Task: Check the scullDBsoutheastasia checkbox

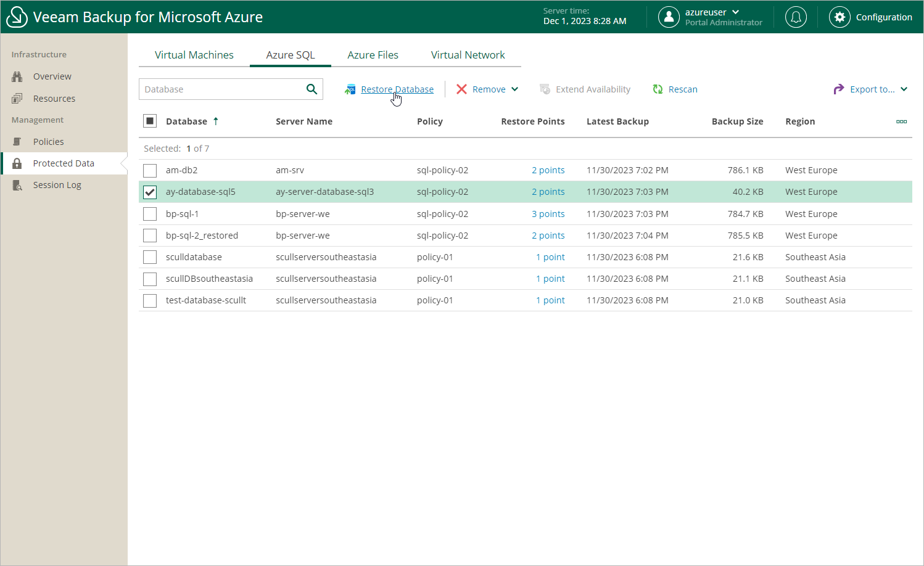Action: point(150,279)
